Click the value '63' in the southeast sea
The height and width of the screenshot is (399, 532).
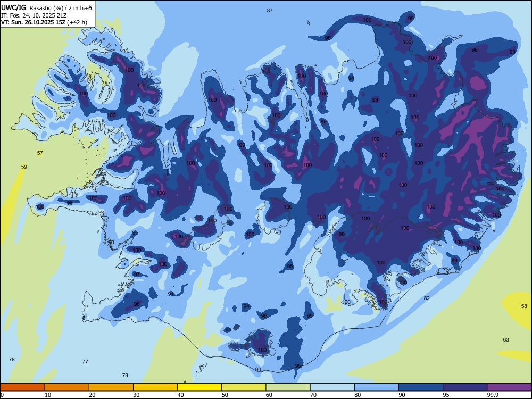[x=506, y=339]
